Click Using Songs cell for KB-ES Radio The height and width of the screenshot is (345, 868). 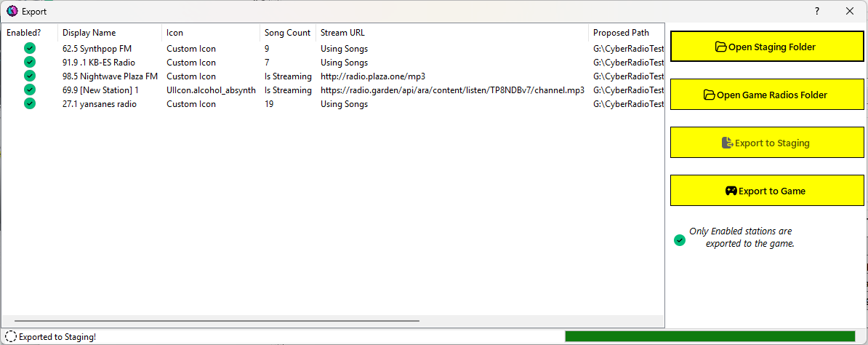click(344, 63)
